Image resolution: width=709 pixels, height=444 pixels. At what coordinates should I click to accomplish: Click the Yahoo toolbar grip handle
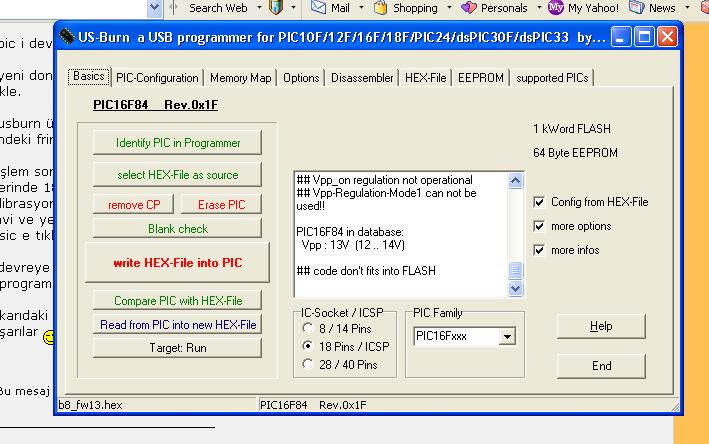(x=174, y=8)
